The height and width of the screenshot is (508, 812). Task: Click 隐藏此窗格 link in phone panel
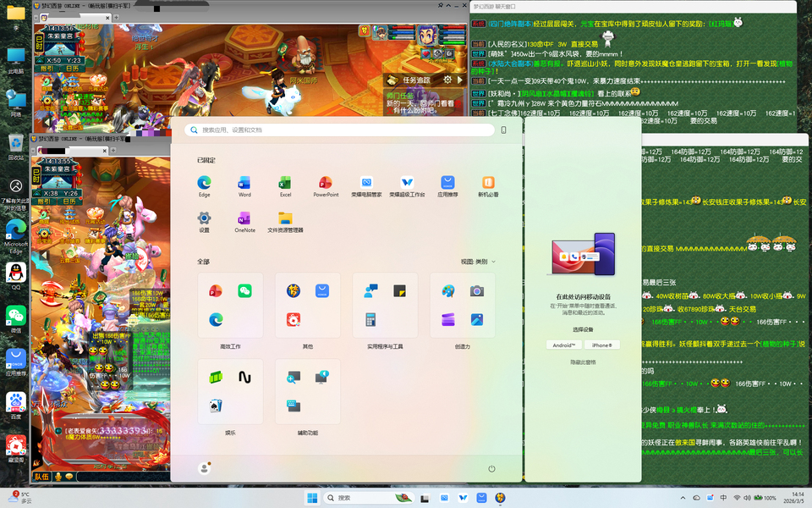pos(583,362)
